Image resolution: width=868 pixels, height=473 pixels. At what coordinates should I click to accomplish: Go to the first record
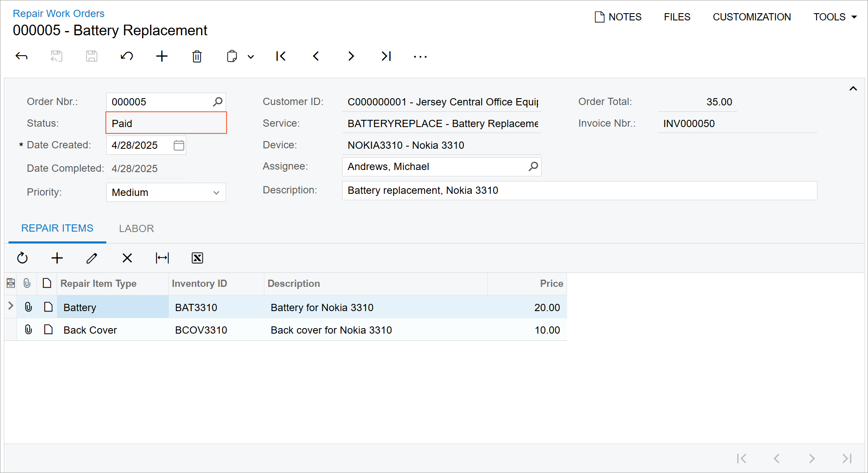[x=281, y=56]
